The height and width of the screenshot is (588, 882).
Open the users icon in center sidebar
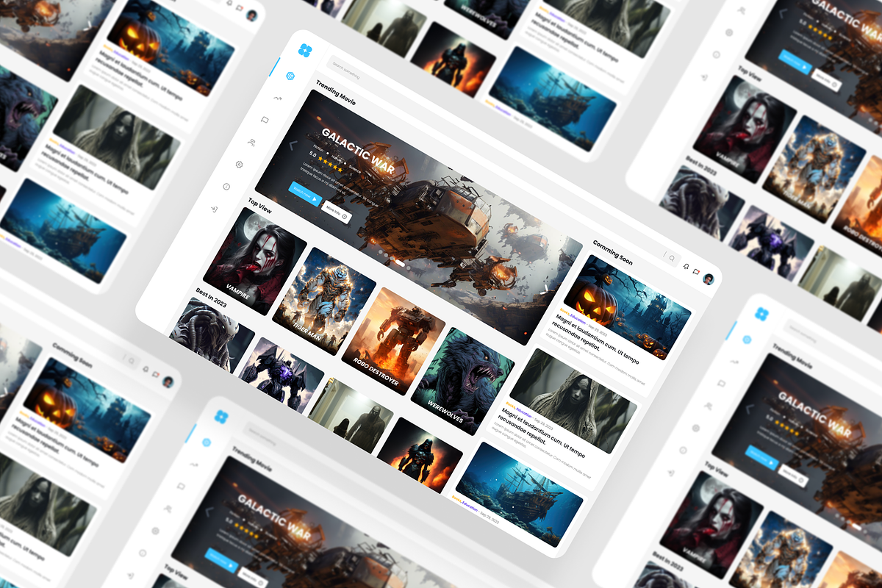point(251,142)
